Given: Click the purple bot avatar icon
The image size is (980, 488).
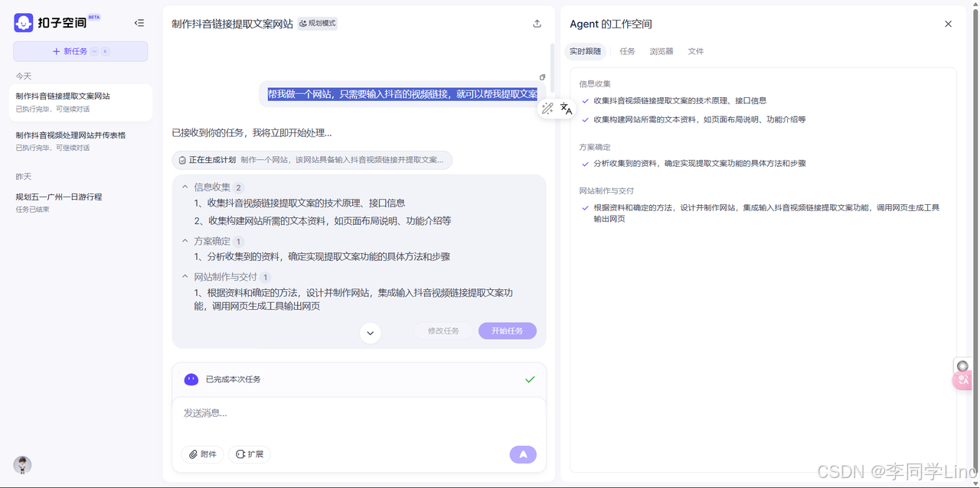Looking at the screenshot, I should [191, 379].
